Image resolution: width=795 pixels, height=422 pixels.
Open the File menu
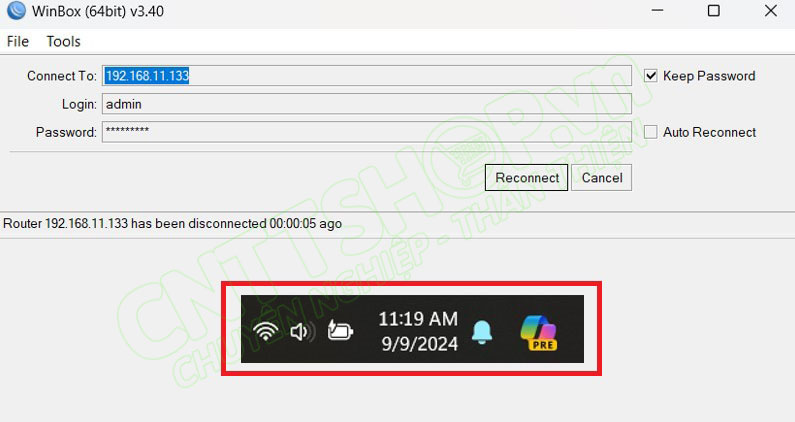pyautogui.click(x=18, y=41)
